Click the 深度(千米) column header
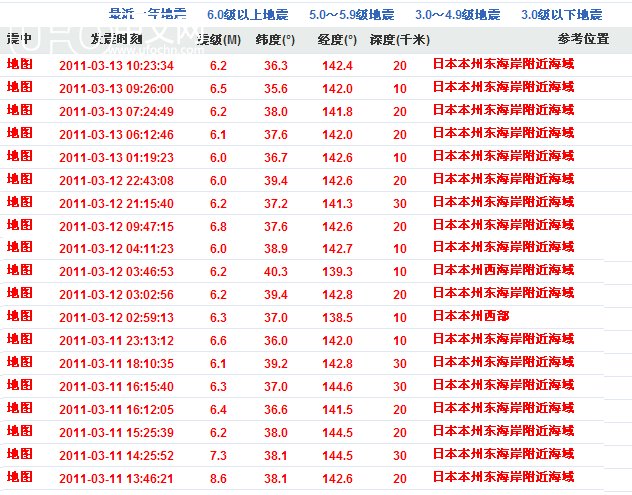Viewport: 632px width, 495px height. [399, 40]
